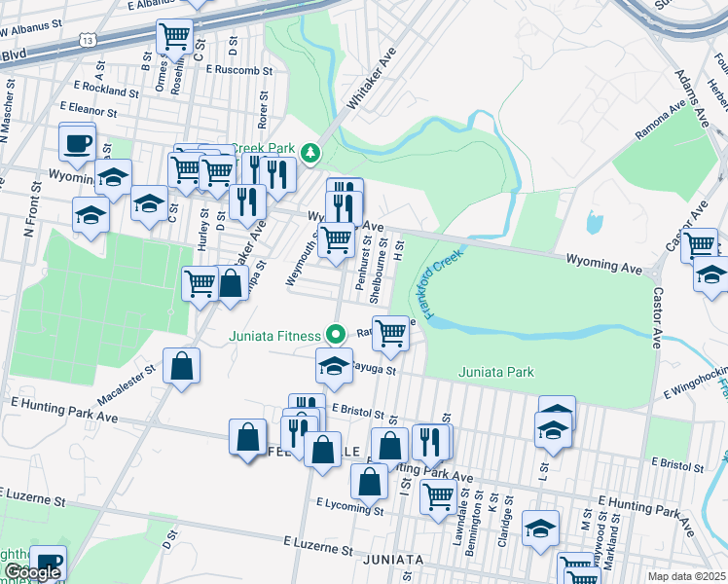Click the Juniata Park label
The width and height of the screenshot is (728, 584).
[x=496, y=372]
